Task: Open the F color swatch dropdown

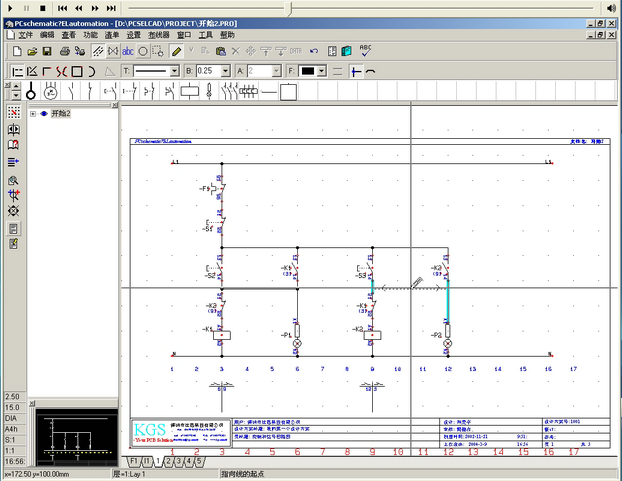Action: tap(322, 71)
